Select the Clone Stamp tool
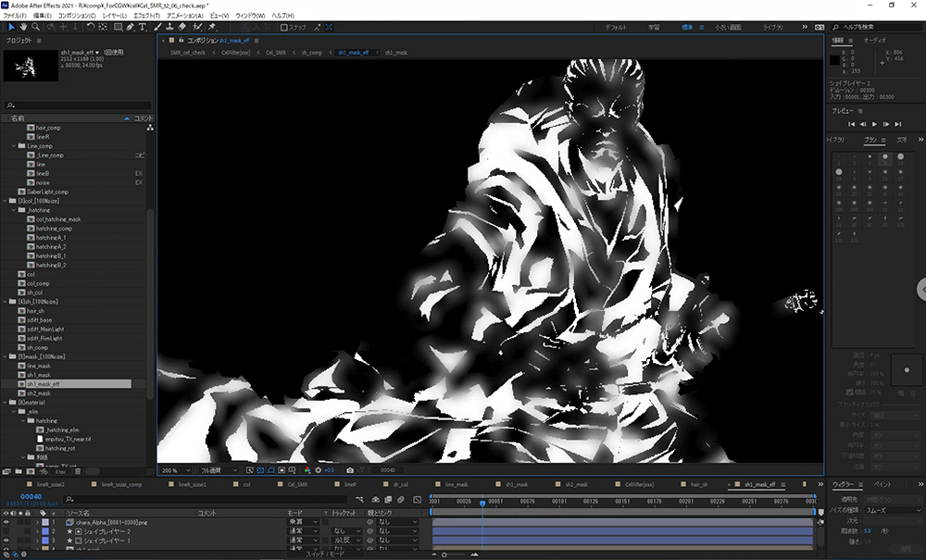The image size is (926, 560). point(169,27)
